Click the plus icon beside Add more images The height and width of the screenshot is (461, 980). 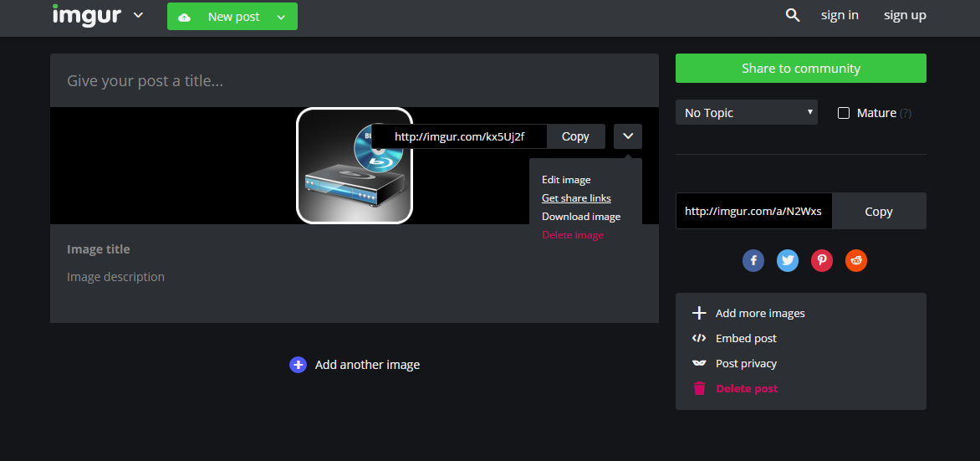click(699, 314)
